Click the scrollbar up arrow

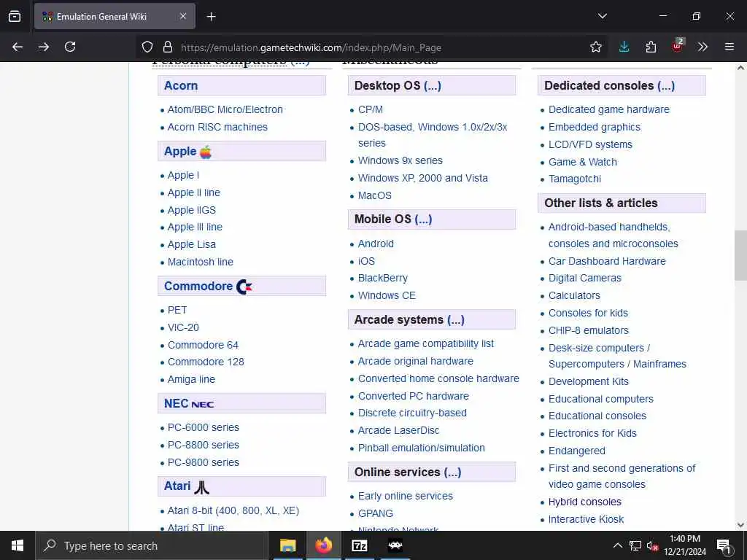tap(740, 68)
